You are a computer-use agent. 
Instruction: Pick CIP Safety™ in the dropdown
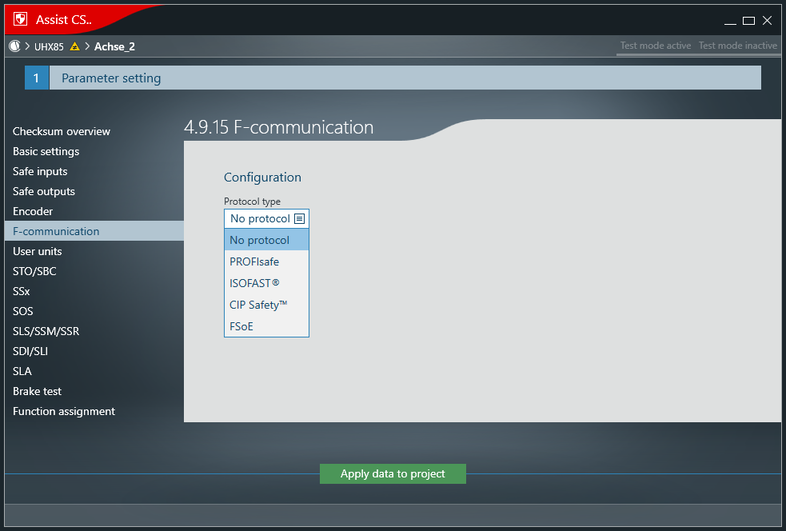pyautogui.click(x=258, y=305)
